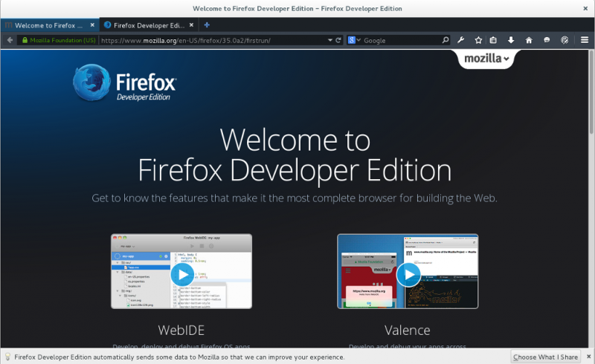Close the Firefox Developer Edition window
595x364 pixels.
(585, 8)
